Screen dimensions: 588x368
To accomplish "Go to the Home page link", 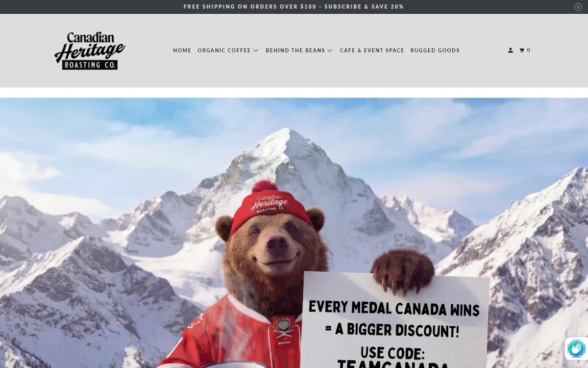I will (x=182, y=51).
